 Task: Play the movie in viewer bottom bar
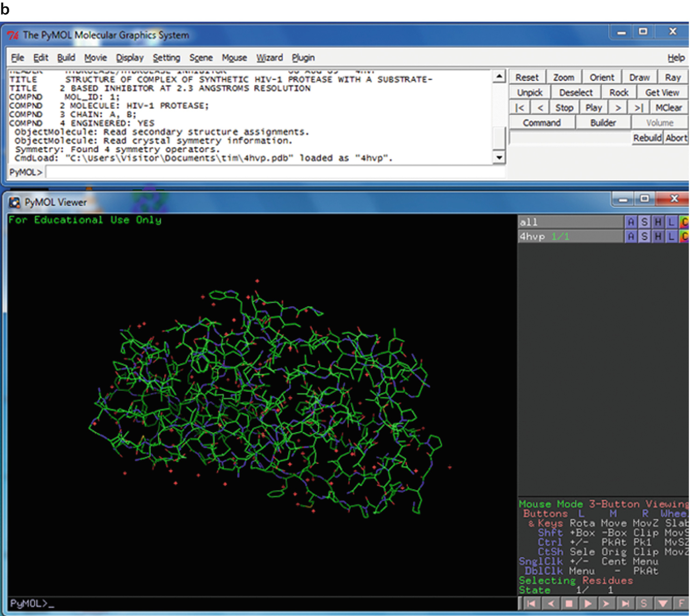tap(588, 603)
